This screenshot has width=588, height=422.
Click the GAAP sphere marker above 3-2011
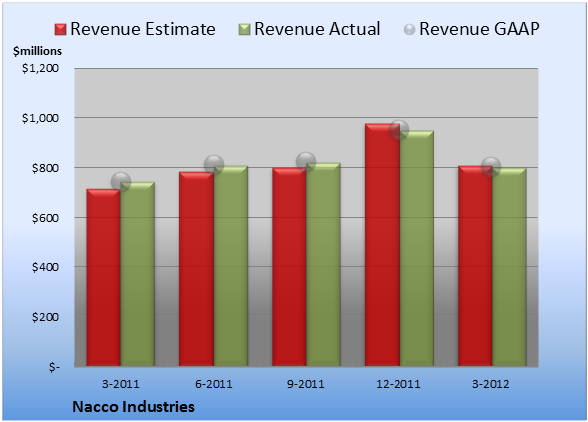[121, 182]
